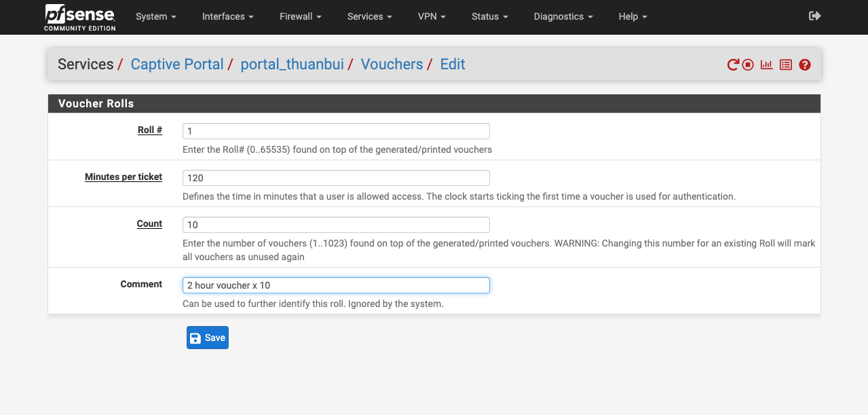The width and height of the screenshot is (868, 415).
Task: Click the red help question mark icon
Action: click(805, 65)
